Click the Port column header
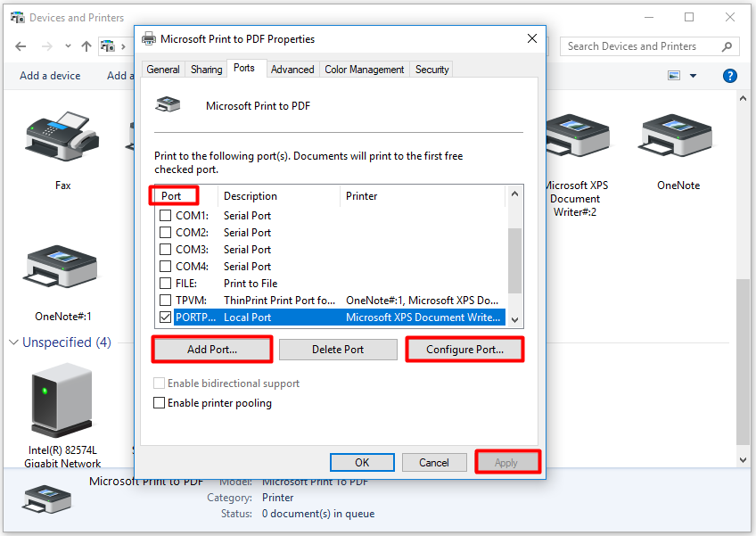Screen dimensions: 756x536 pyautogui.click(x=185, y=196)
